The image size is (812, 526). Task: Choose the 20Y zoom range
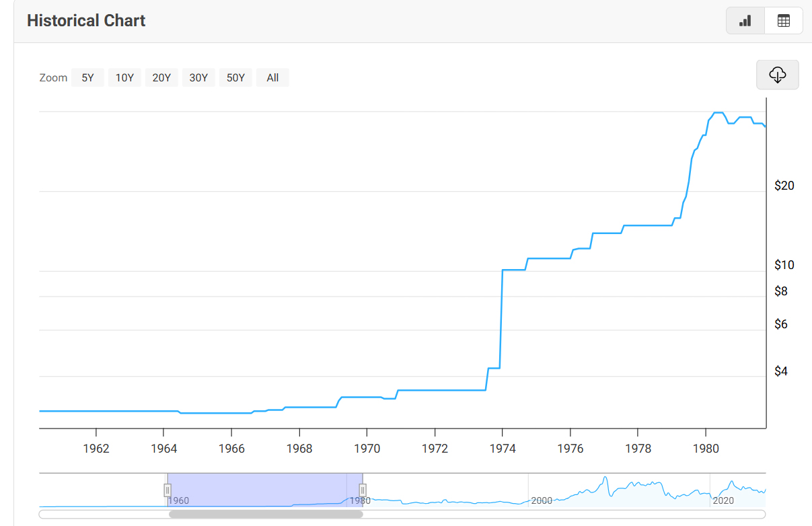[x=161, y=77]
